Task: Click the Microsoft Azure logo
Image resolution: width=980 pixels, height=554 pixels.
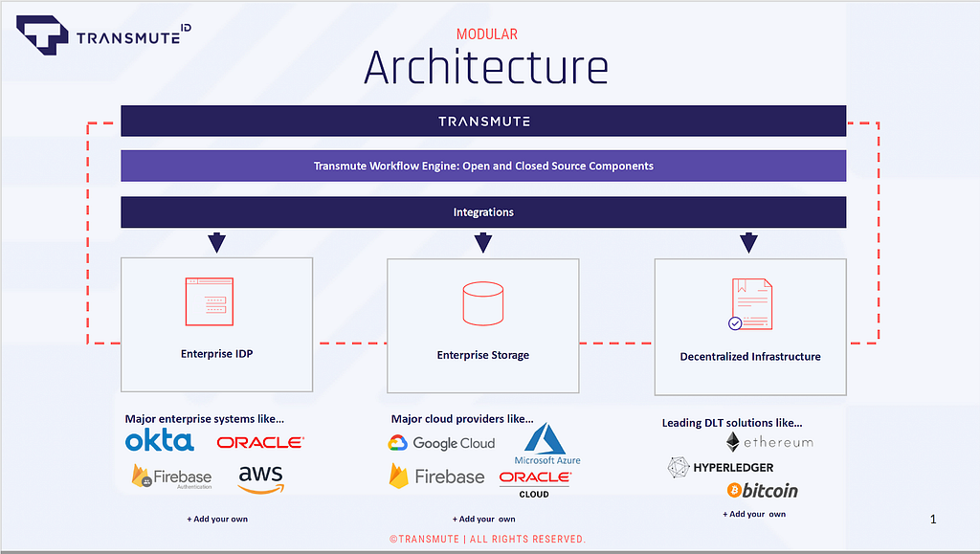Action: pos(546,444)
